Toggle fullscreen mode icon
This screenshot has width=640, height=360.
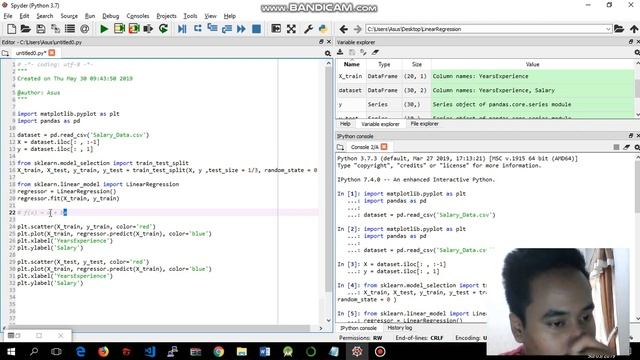(x=291, y=29)
